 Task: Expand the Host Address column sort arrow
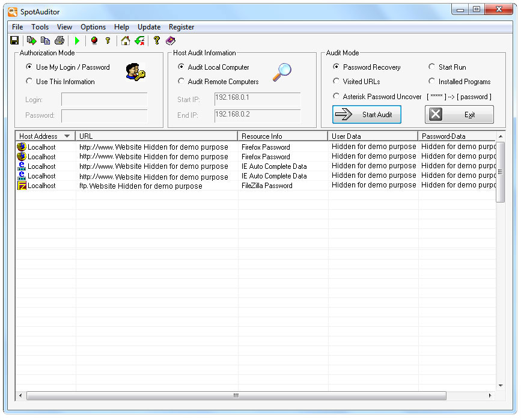(x=67, y=136)
